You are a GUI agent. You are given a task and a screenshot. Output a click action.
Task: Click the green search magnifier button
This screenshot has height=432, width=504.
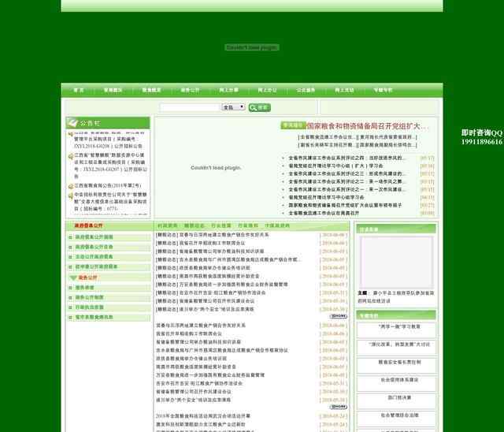[259, 107]
